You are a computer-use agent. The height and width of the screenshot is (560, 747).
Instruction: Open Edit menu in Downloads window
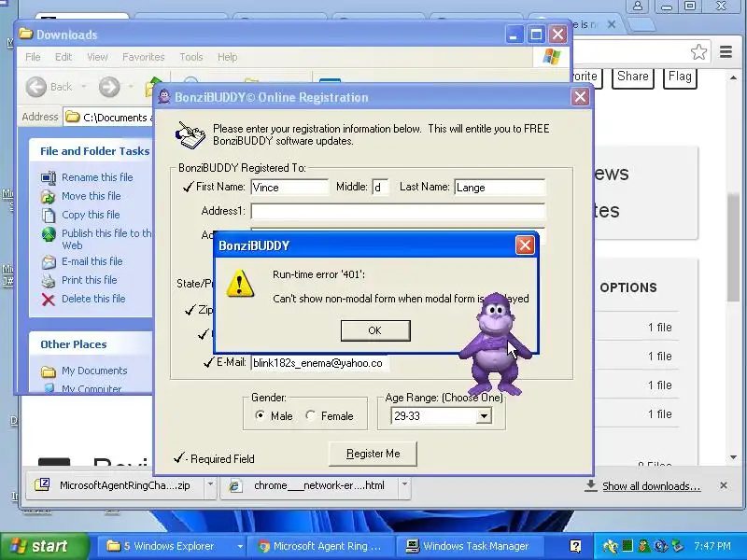tap(63, 57)
